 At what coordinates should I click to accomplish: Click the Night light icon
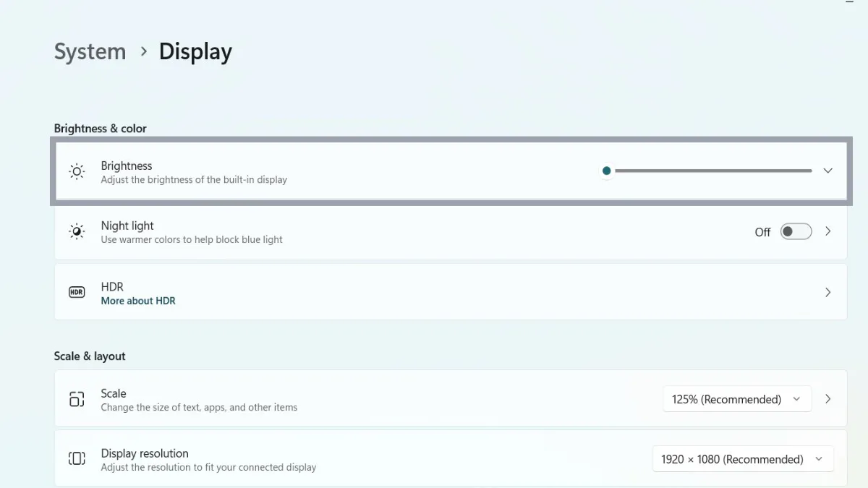tap(77, 231)
